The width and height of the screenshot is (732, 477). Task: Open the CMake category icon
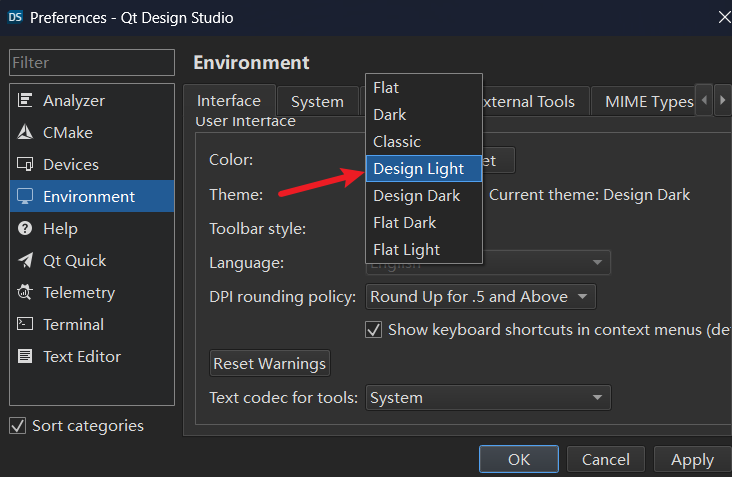[x=26, y=133]
